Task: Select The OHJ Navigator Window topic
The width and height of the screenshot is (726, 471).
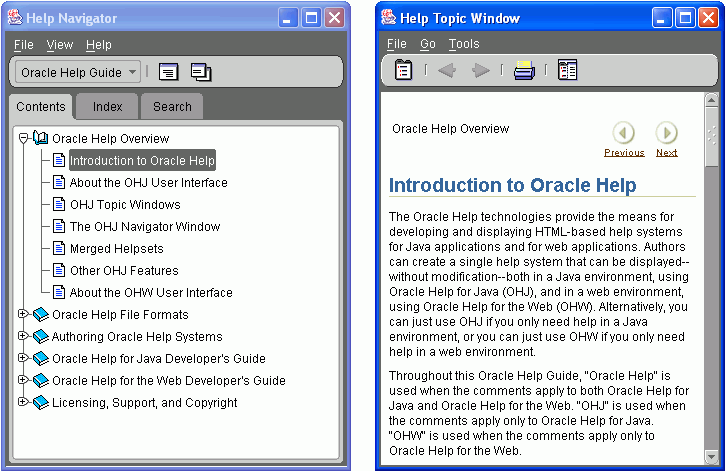Action: click(x=145, y=226)
